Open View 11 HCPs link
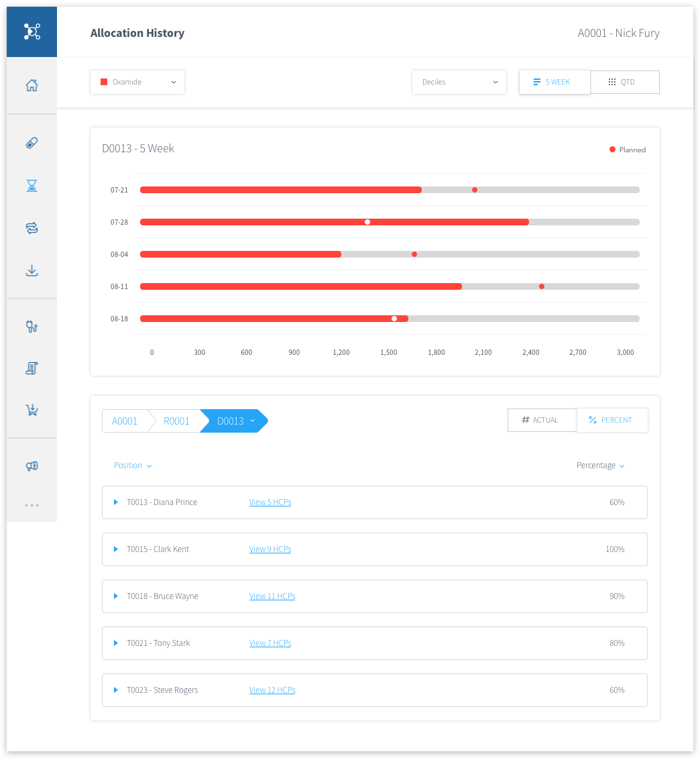Viewport: 700px width, 758px height. [272, 596]
